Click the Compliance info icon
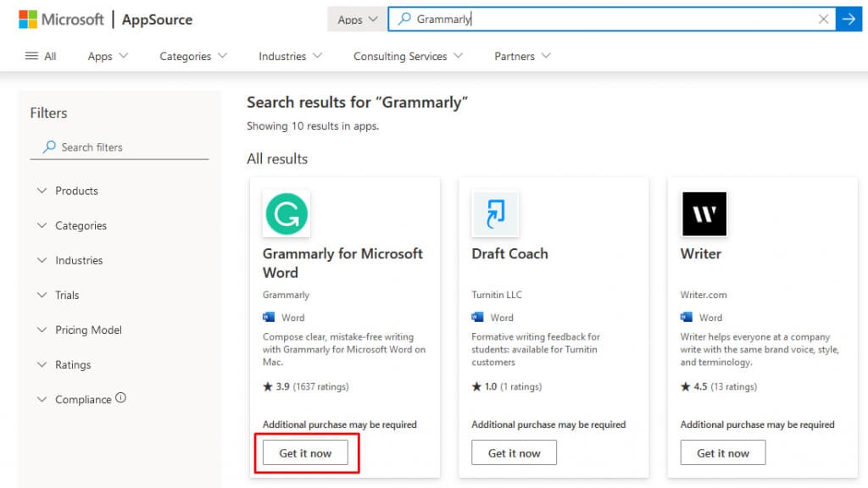Screen dimensions: 868x488 pyautogui.click(x=120, y=398)
